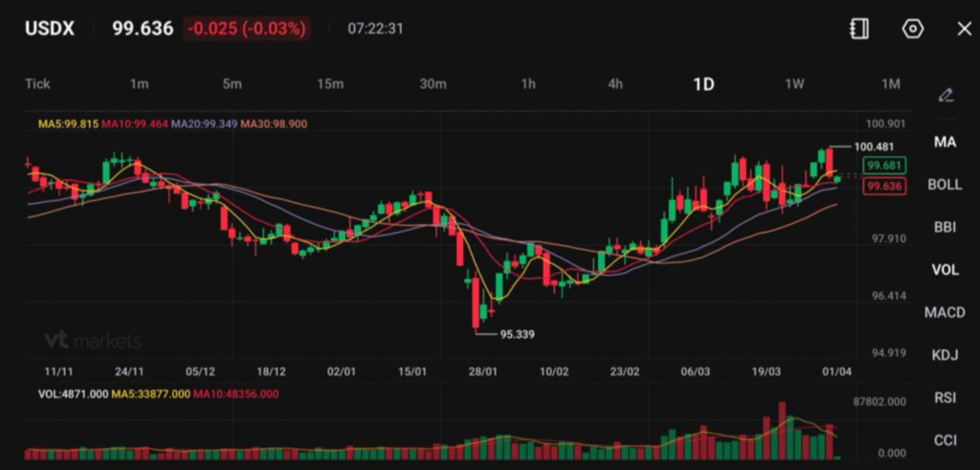Image resolution: width=980 pixels, height=470 pixels.
Task: Choose the 15m chart interval
Action: click(330, 84)
